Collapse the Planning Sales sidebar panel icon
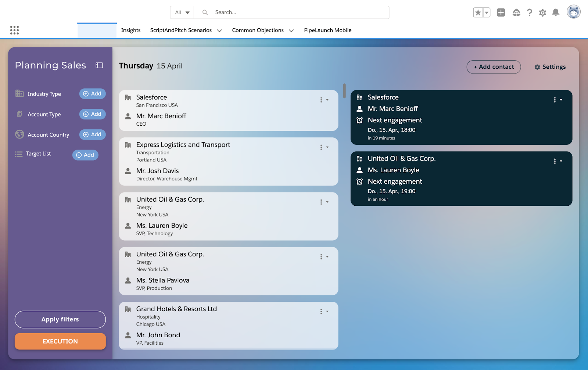Screen dimensions: 588x370 coord(99,65)
